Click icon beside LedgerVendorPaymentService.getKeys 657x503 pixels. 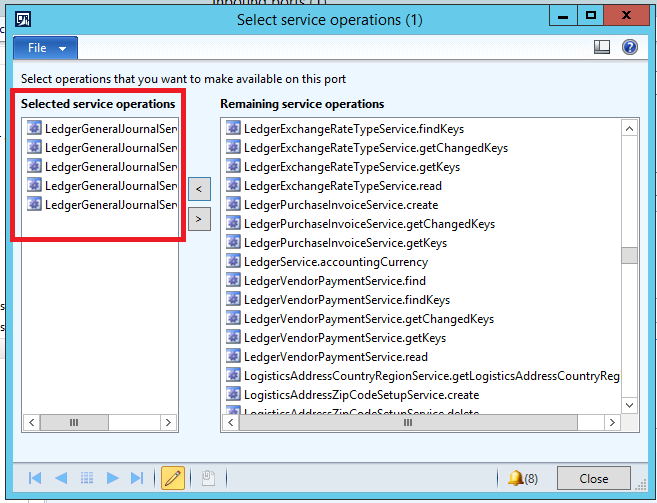coord(233,337)
